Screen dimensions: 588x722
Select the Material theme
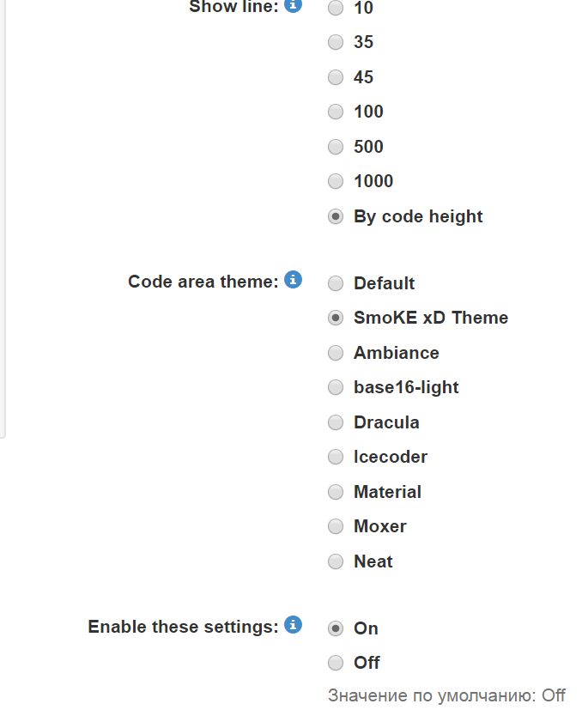pos(335,491)
